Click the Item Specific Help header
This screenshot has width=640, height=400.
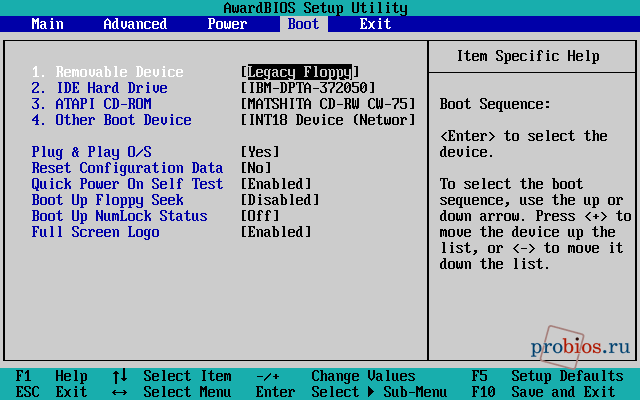click(528, 56)
